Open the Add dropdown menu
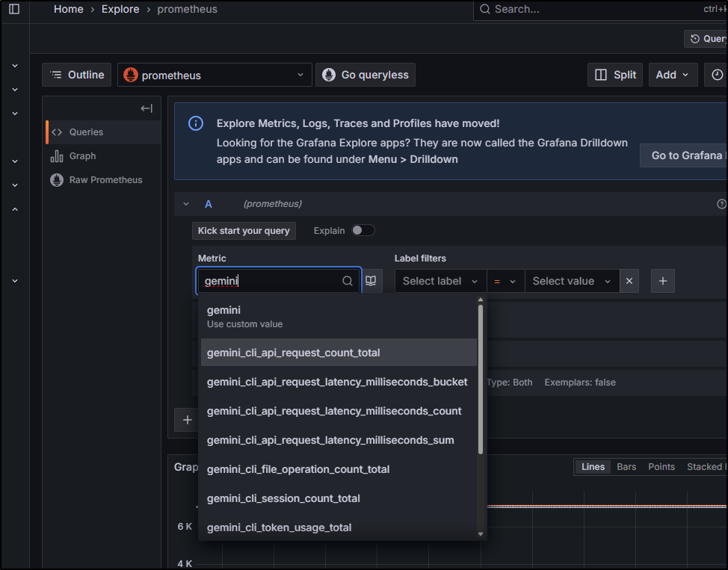The image size is (728, 570). (x=673, y=75)
